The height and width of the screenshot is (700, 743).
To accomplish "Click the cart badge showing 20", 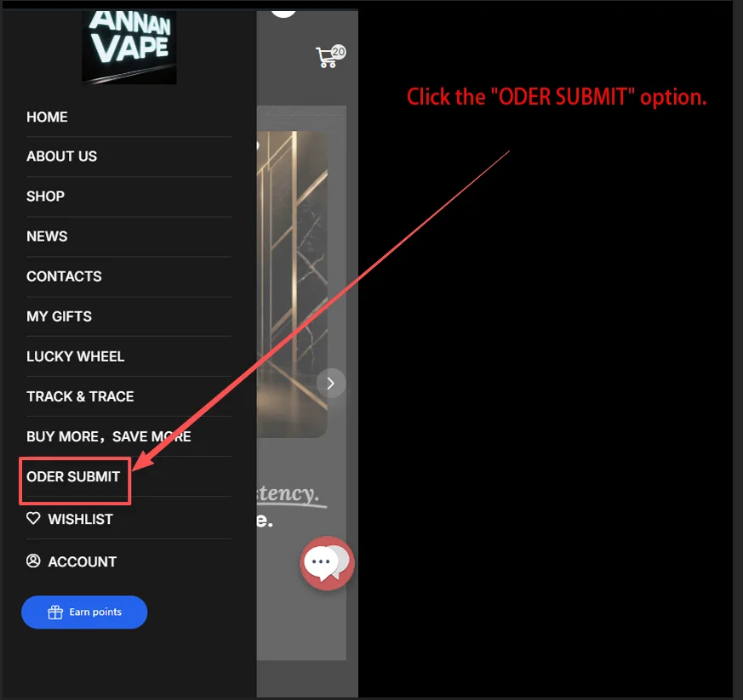I will (x=339, y=52).
